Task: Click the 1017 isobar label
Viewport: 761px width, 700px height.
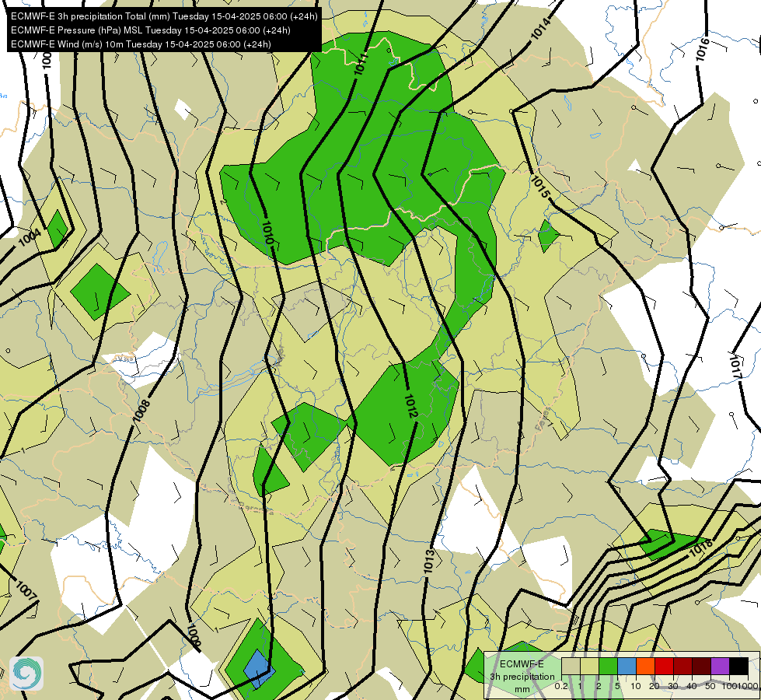Action: (735, 367)
